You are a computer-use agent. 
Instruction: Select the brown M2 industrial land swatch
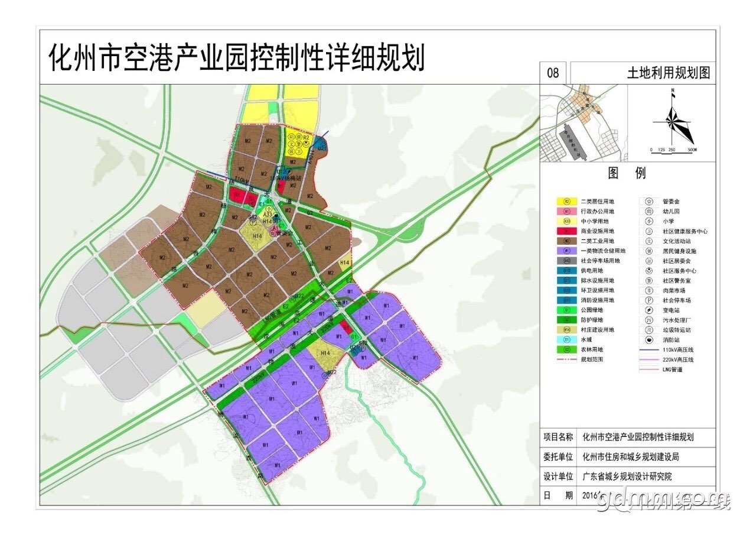566,241
